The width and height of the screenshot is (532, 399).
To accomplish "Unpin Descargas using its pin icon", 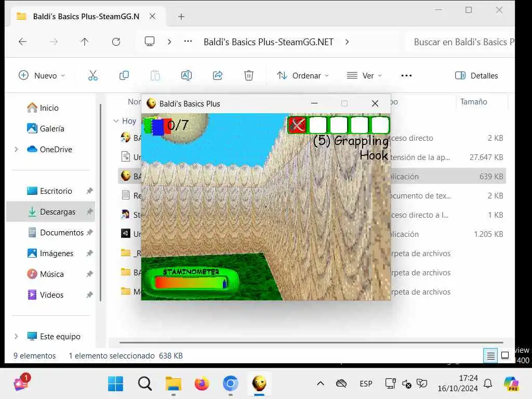I will tap(89, 212).
